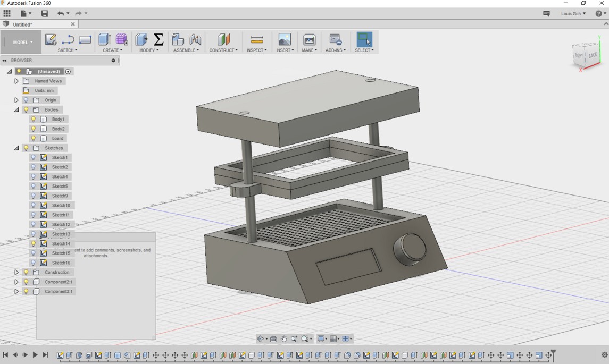Hide Body1 using its lightbulb
609x364 pixels.
coord(34,120)
